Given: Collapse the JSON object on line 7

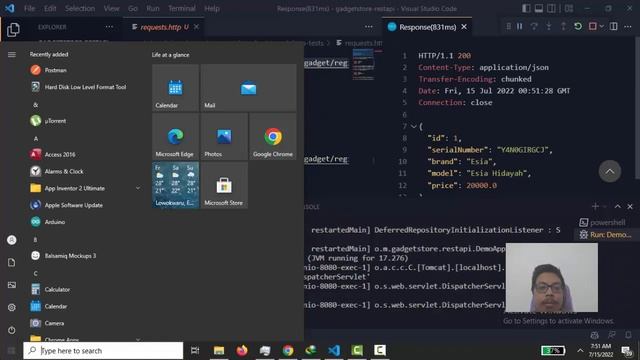Looking at the screenshot, I should coord(413,127).
